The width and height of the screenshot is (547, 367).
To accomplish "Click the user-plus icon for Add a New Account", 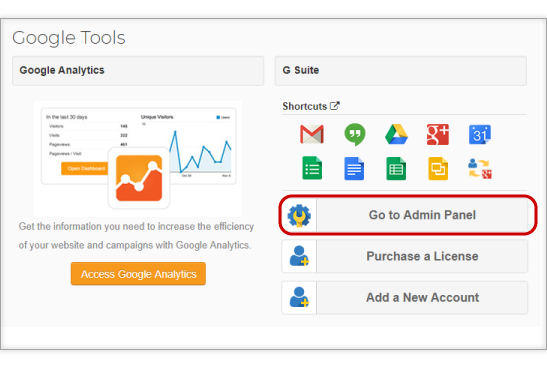I will tap(299, 297).
